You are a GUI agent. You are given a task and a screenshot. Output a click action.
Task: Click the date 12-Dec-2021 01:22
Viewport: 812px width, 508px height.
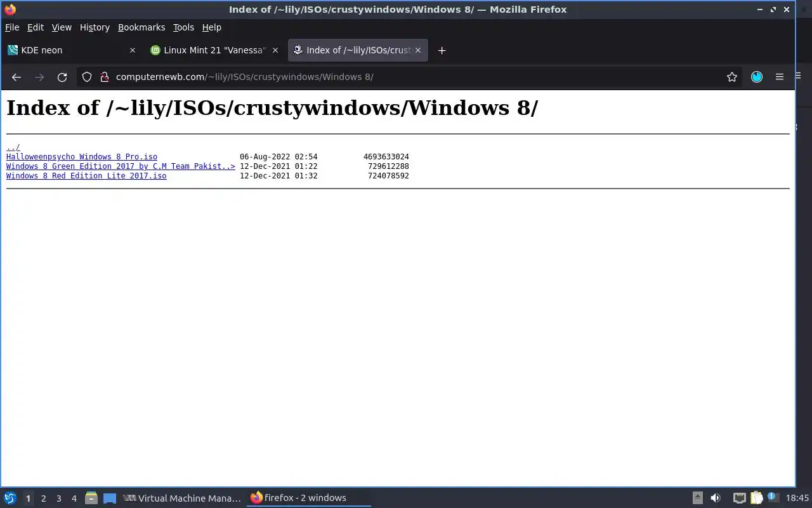[278, 166]
